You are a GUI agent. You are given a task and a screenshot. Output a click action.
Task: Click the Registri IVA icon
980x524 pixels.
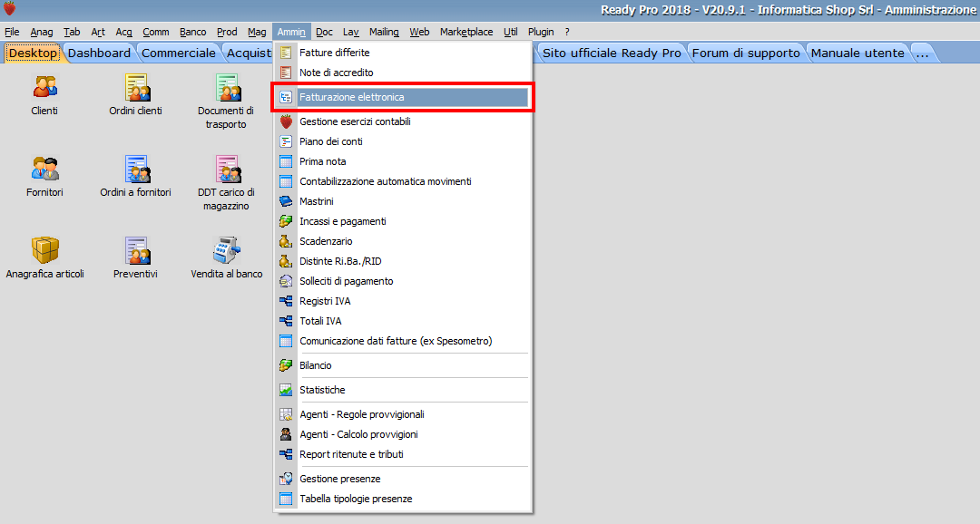tap(286, 301)
